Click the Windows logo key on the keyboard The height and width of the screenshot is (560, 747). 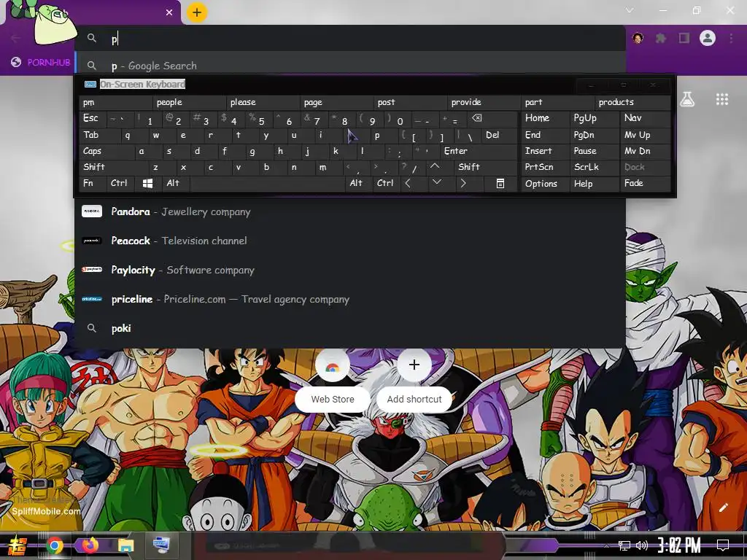tap(147, 183)
